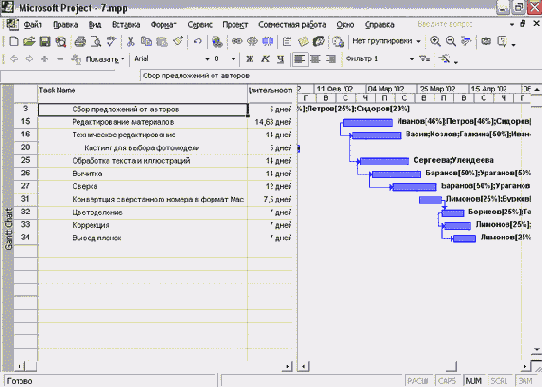Open the help question box dropdown arrow
The height and width of the screenshot is (387, 542).
[x=512, y=25]
